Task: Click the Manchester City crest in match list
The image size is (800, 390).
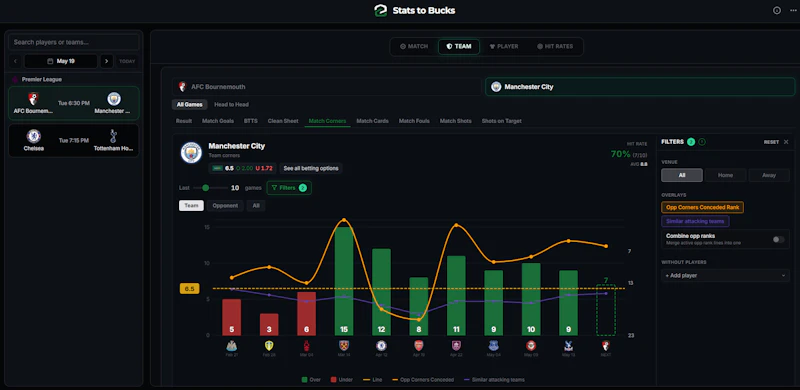Action: click(x=114, y=99)
